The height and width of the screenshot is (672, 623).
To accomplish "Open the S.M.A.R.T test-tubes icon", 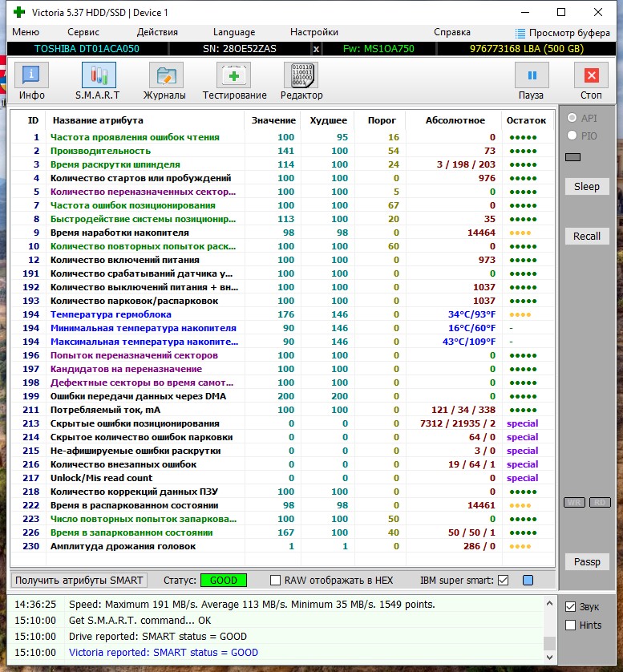I will tap(99, 75).
